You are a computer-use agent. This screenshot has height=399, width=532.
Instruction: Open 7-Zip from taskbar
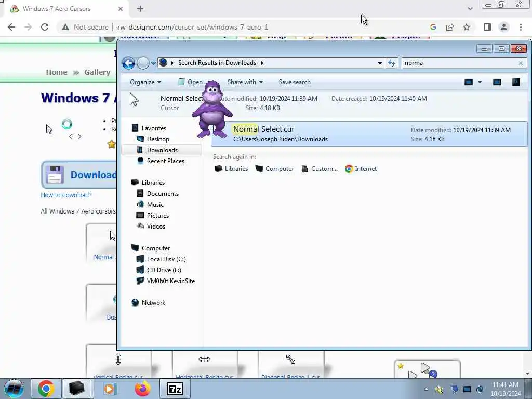click(175, 389)
